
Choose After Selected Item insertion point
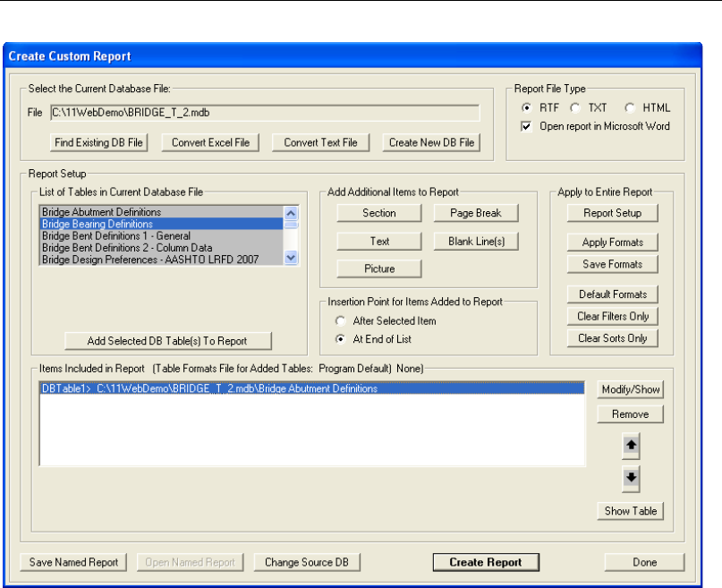340,321
